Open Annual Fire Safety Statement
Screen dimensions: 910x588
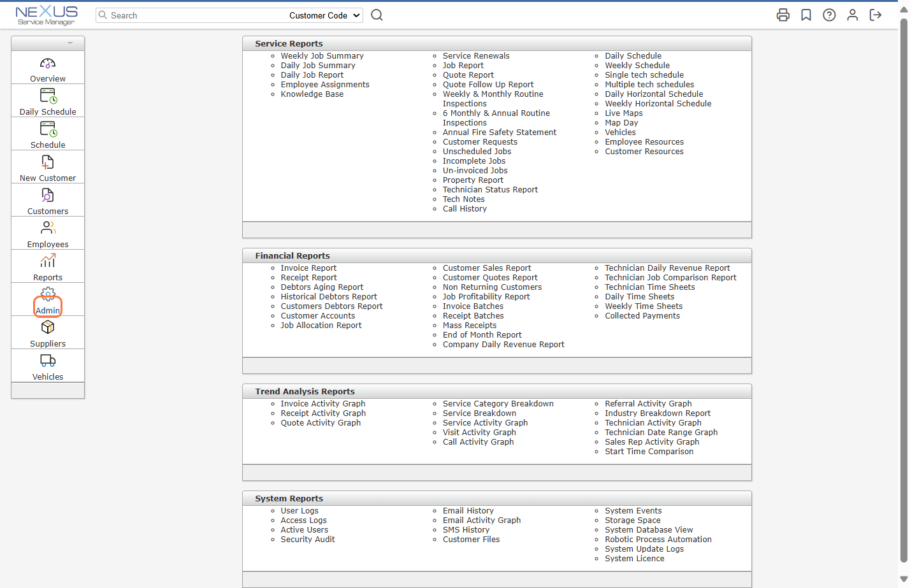click(x=500, y=133)
